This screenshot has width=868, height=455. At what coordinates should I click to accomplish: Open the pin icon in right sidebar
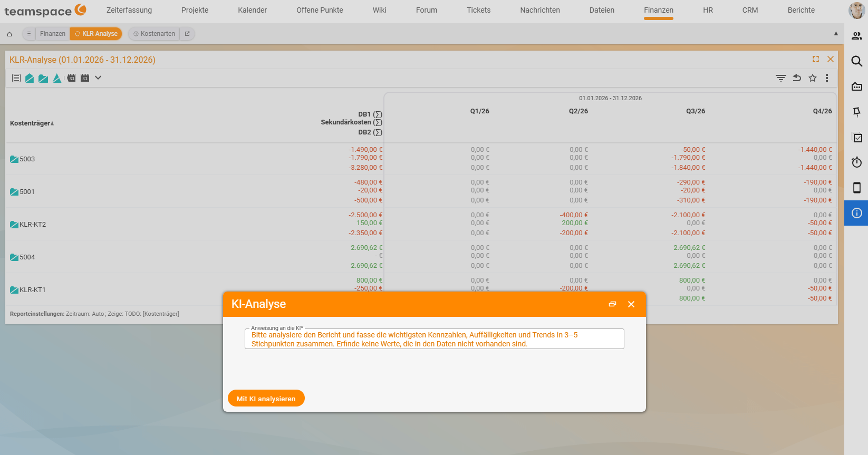point(857,112)
